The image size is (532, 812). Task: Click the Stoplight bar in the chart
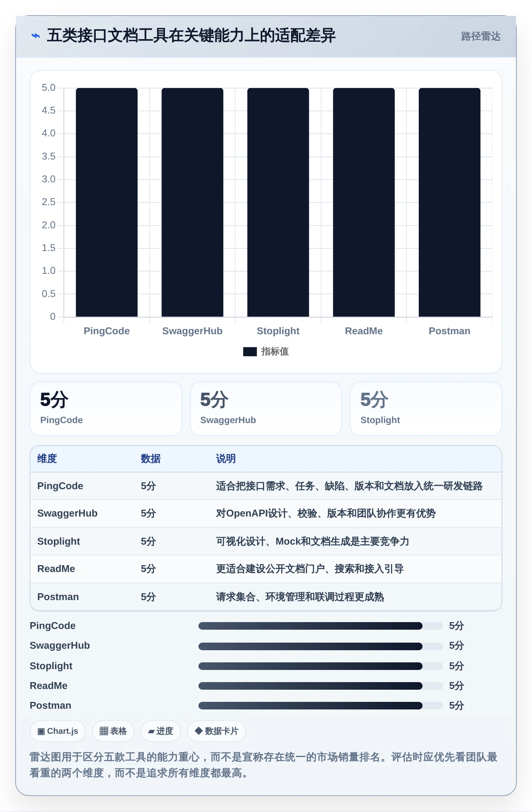pos(278,202)
